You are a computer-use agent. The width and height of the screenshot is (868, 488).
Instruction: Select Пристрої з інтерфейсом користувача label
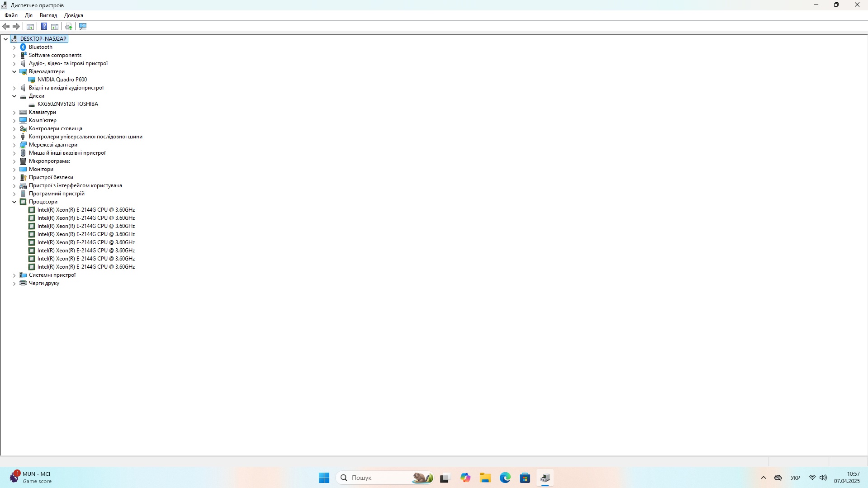(x=76, y=185)
